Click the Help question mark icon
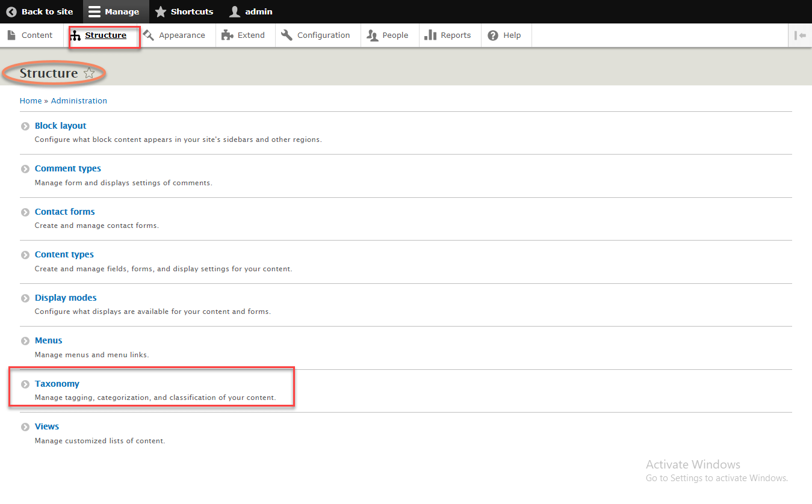Screen dimensions: 812x504 (x=493, y=35)
